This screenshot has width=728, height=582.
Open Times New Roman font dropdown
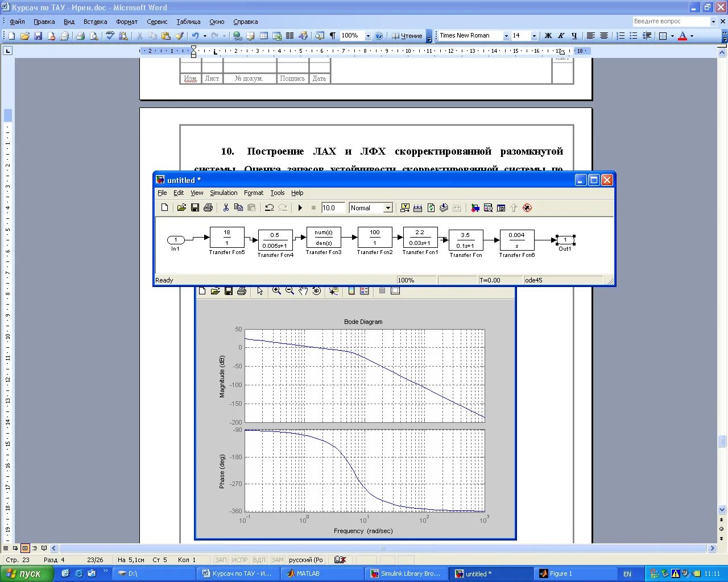pyautogui.click(x=506, y=36)
